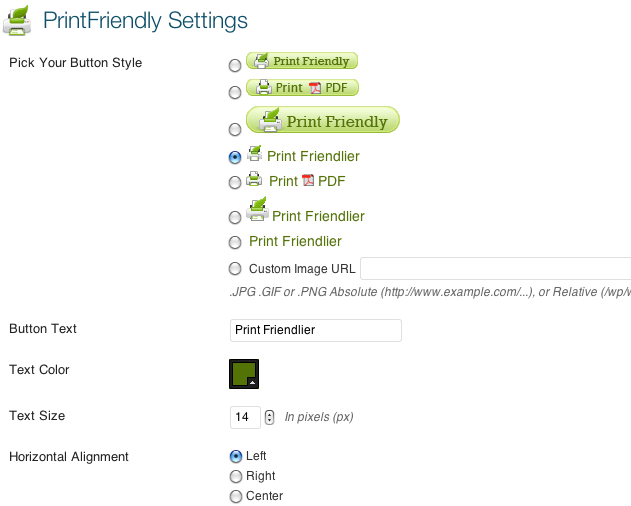Click the green Print PDF button image

click(x=302, y=87)
